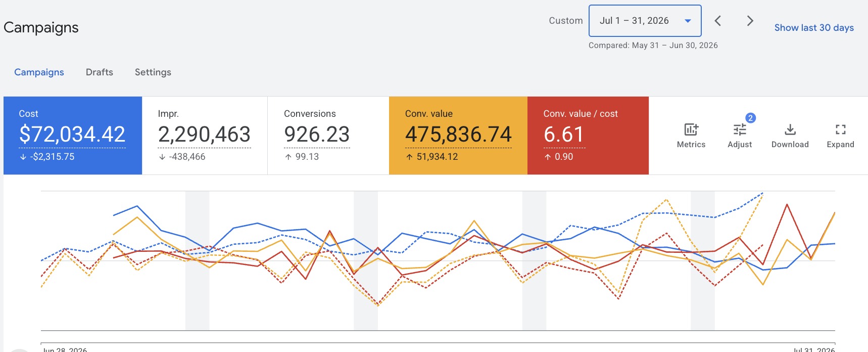This screenshot has width=868, height=352.
Task: Open the Adjust settings icon
Action: point(740,136)
